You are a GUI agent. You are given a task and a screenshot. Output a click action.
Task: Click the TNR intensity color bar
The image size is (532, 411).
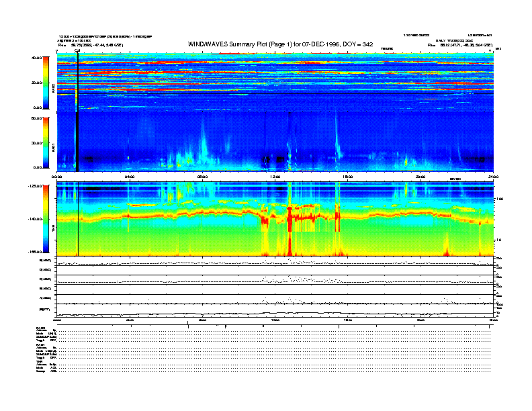(x=46, y=219)
